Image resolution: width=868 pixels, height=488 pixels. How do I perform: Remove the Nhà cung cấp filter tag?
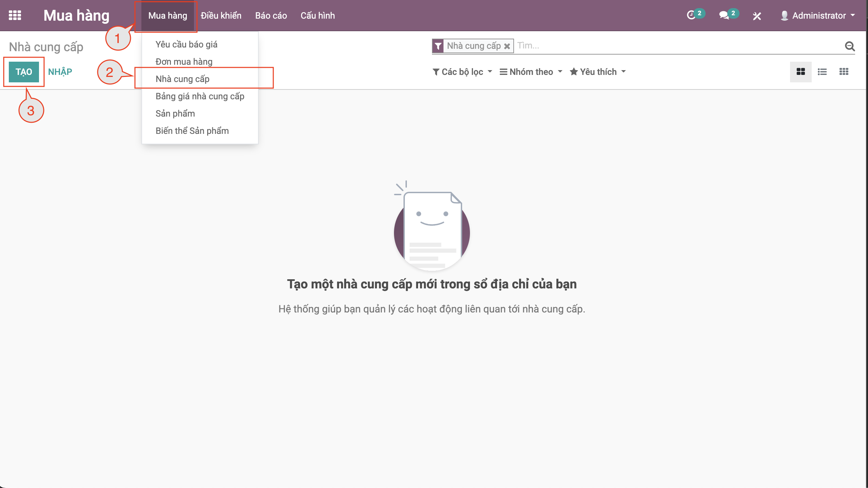pyautogui.click(x=507, y=46)
